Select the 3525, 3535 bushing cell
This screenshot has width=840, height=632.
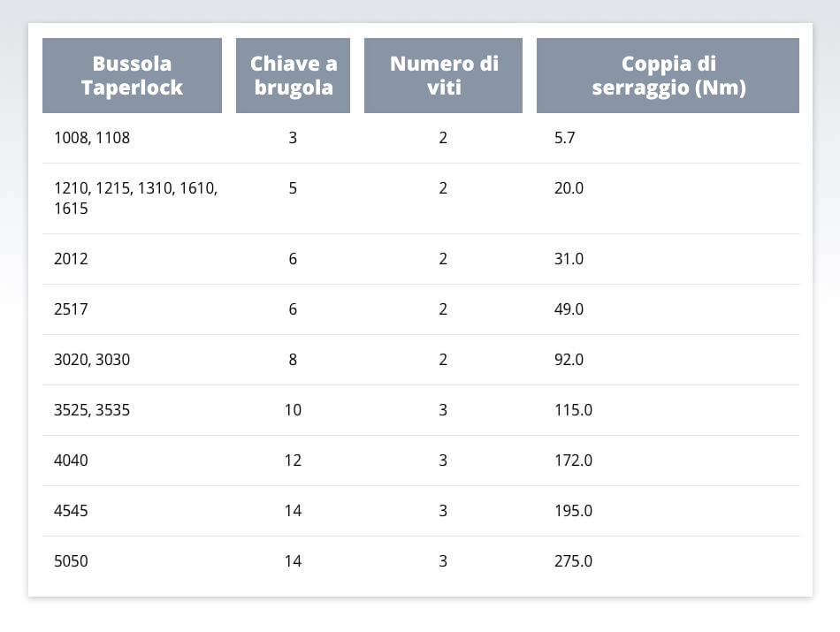click(x=92, y=410)
